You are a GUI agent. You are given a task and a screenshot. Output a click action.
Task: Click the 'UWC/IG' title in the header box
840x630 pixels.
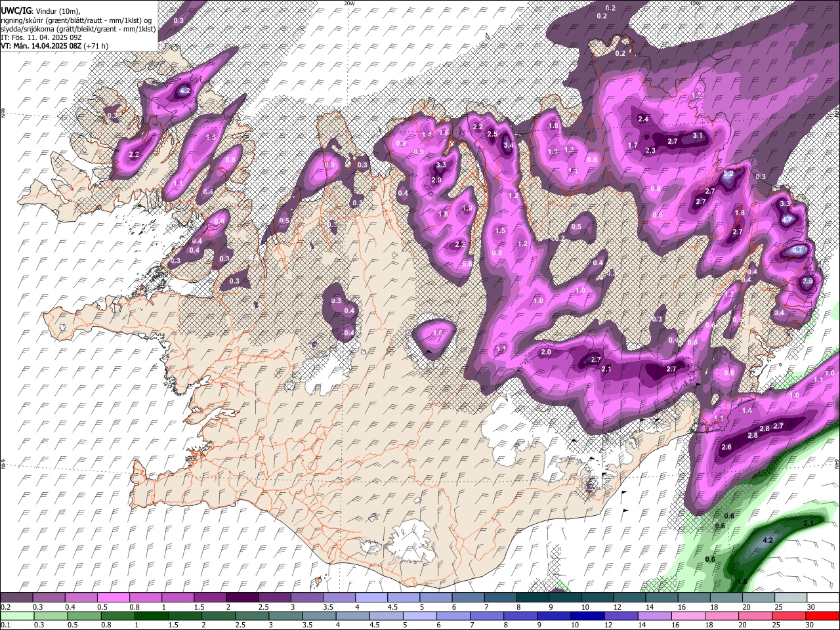click(x=15, y=10)
